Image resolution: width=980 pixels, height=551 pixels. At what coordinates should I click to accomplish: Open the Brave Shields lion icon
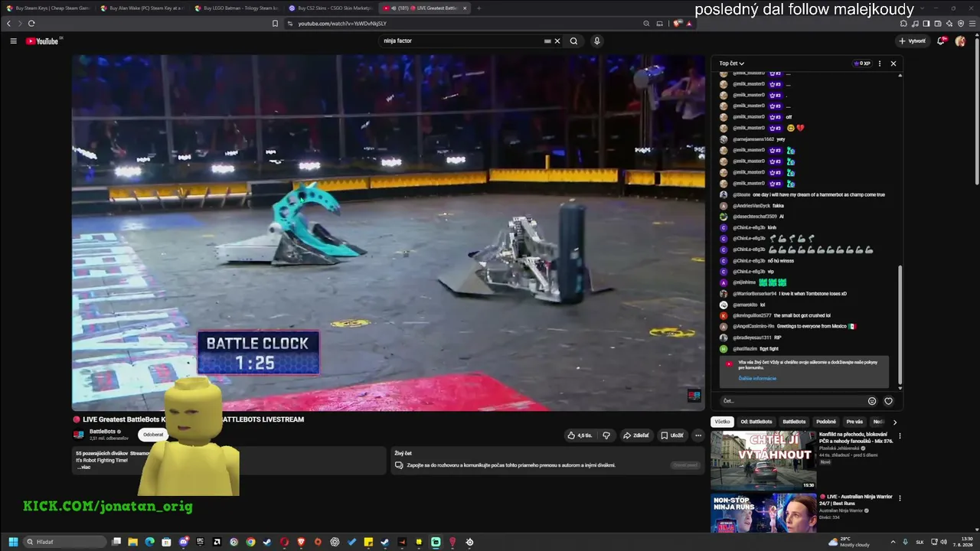point(678,24)
